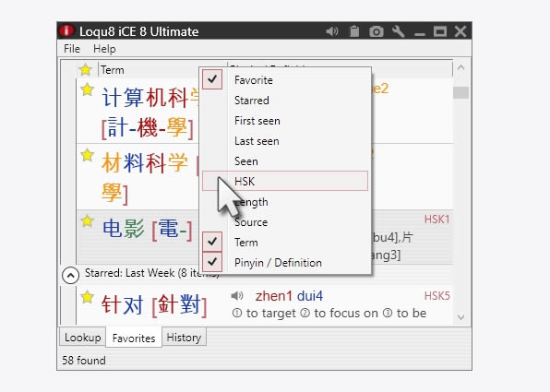The image size is (550, 392).
Task: Minimize the Loqu8 window
Action: point(420,33)
